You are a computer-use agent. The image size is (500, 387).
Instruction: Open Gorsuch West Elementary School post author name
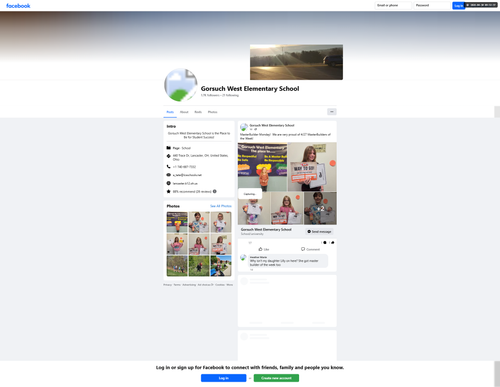click(272, 125)
